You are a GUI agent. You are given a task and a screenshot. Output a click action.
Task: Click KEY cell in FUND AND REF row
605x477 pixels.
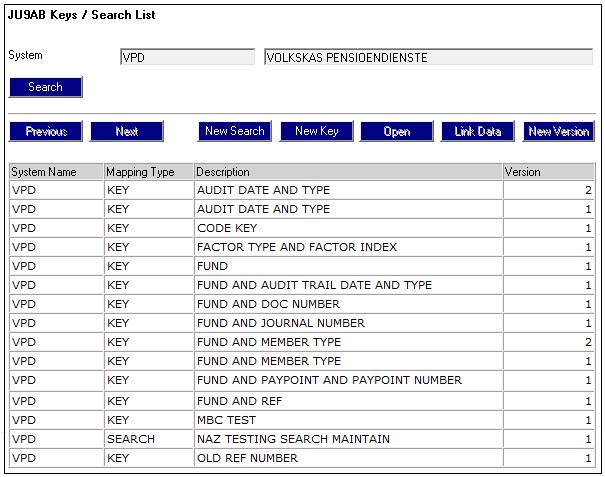point(149,401)
